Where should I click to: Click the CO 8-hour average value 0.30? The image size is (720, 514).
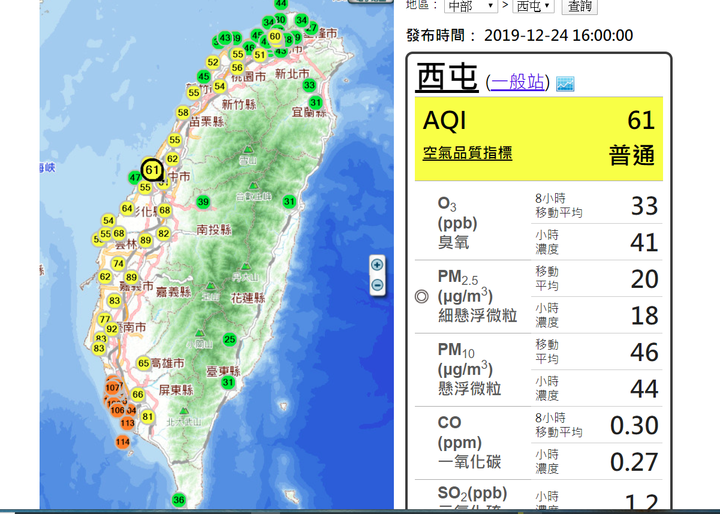tap(634, 425)
